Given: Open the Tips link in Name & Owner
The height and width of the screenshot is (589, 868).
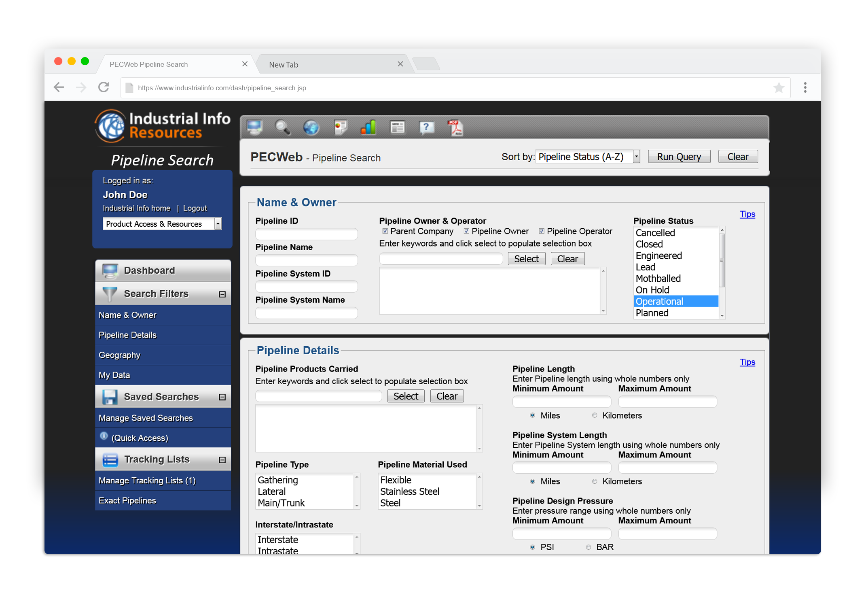Looking at the screenshot, I should [747, 214].
